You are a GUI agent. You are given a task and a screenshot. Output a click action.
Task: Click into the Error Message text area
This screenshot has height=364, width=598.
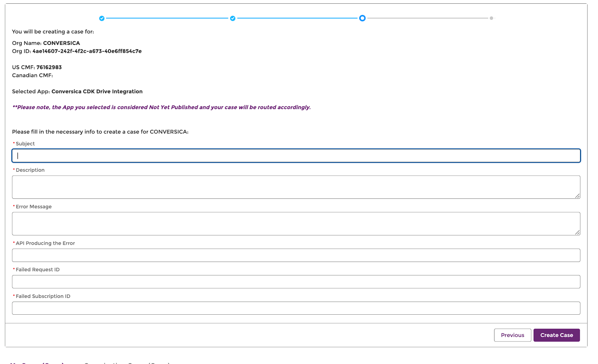pyautogui.click(x=296, y=224)
